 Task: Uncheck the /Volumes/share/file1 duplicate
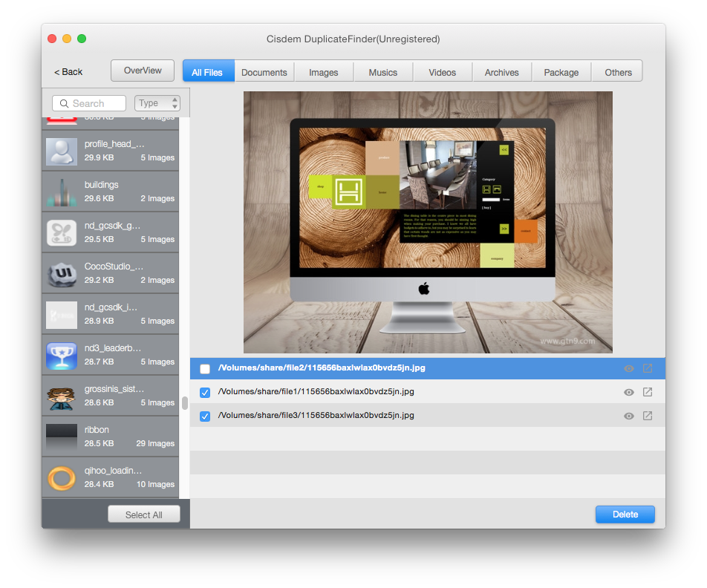coord(205,392)
